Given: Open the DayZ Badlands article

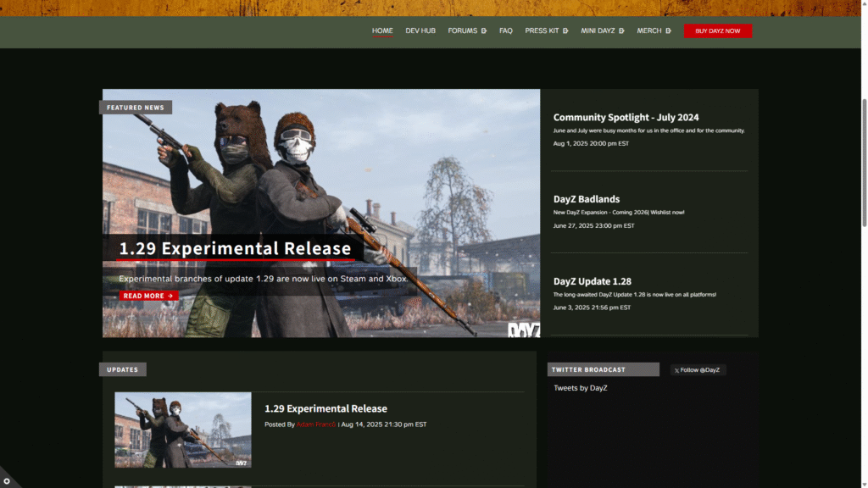Looking at the screenshot, I should [587, 199].
